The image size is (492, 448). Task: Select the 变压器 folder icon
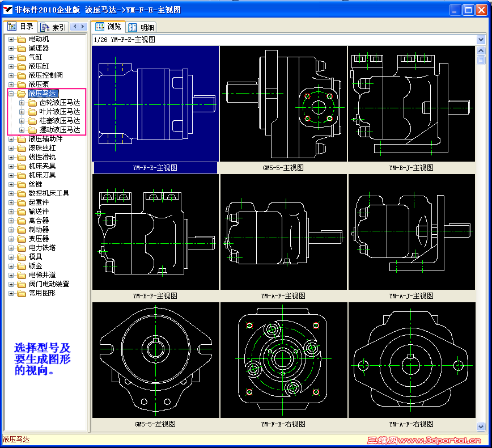pyautogui.click(x=22, y=239)
